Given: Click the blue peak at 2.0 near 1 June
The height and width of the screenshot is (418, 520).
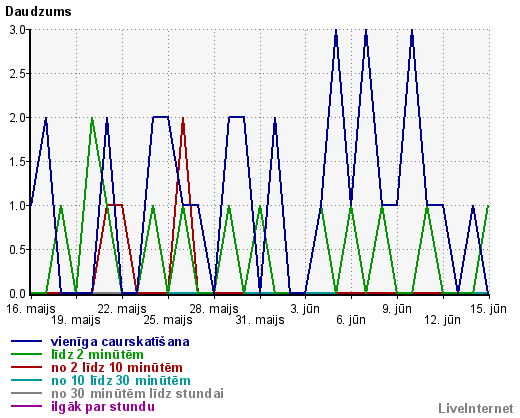Looking at the screenshot, I should coord(275,118).
